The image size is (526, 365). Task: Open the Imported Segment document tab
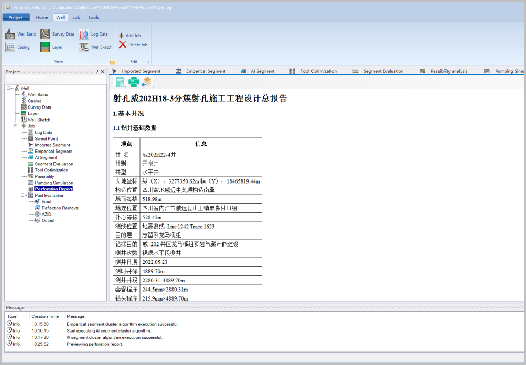(x=137, y=71)
